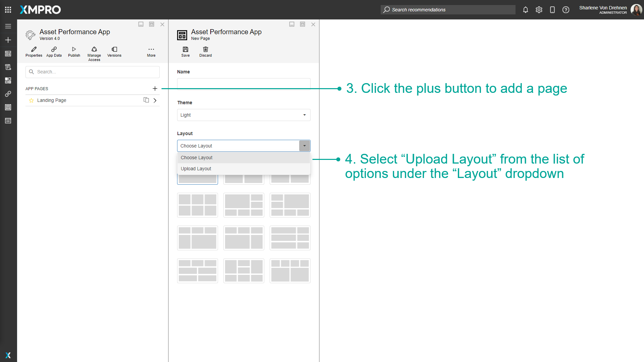
Task: Discard the new page
Action: [x=205, y=52]
